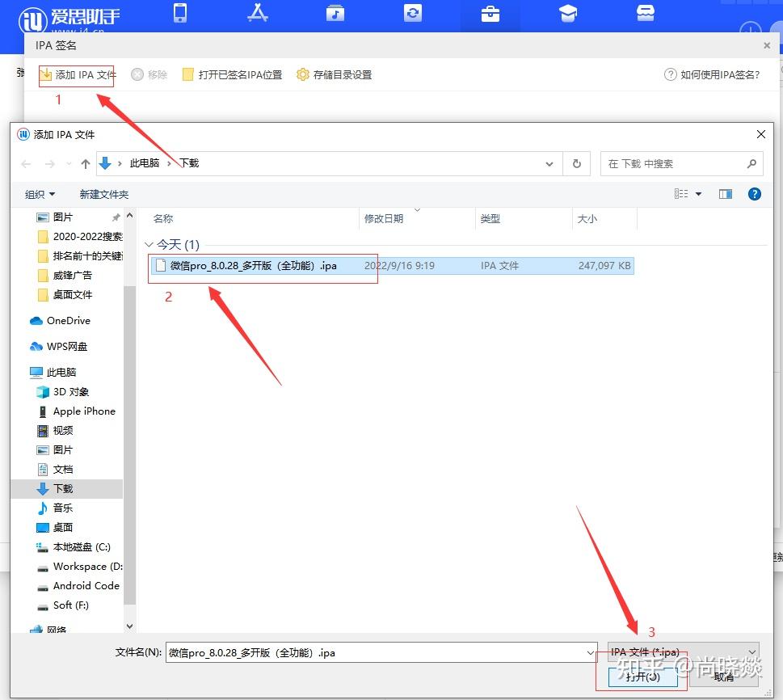
Task: Select 本地磁盘 (C:) drive
Action: (x=74, y=547)
